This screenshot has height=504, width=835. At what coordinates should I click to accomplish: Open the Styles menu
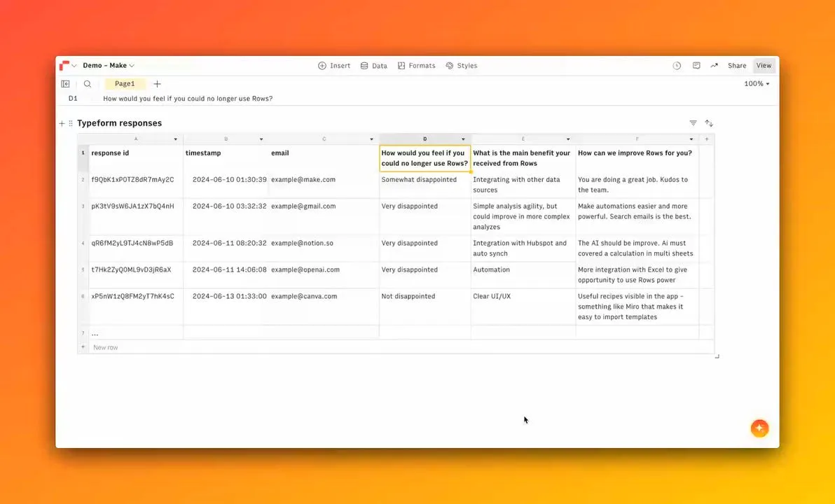[x=461, y=66]
